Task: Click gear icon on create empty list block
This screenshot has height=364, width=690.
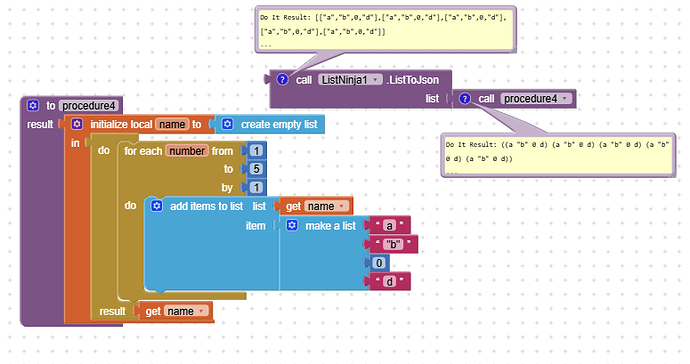Action: pyautogui.click(x=228, y=124)
